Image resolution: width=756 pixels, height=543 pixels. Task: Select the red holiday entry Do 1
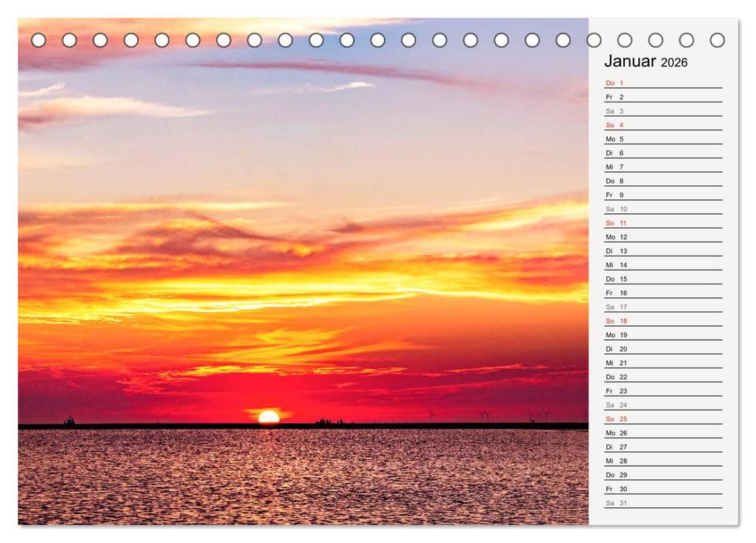click(615, 82)
